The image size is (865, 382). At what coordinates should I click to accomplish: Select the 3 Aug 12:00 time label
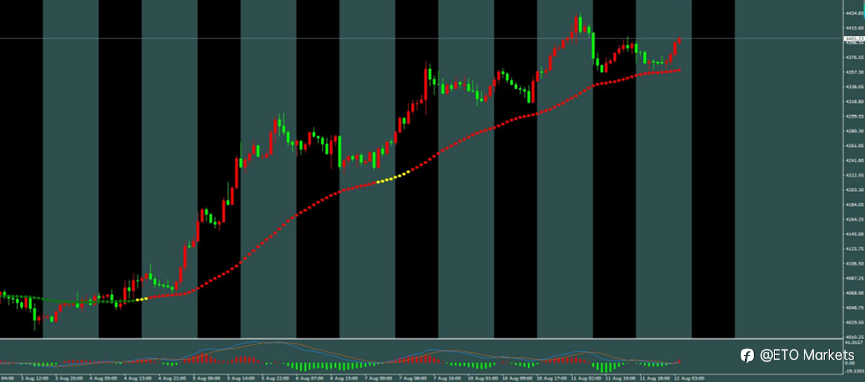[x=35, y=378]
